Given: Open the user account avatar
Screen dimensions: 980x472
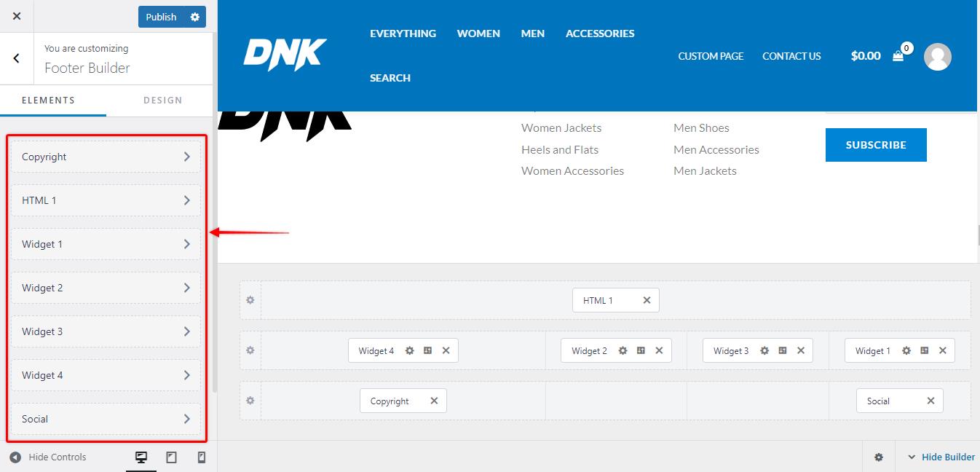Looking at the screenshot, I should 938,57.
